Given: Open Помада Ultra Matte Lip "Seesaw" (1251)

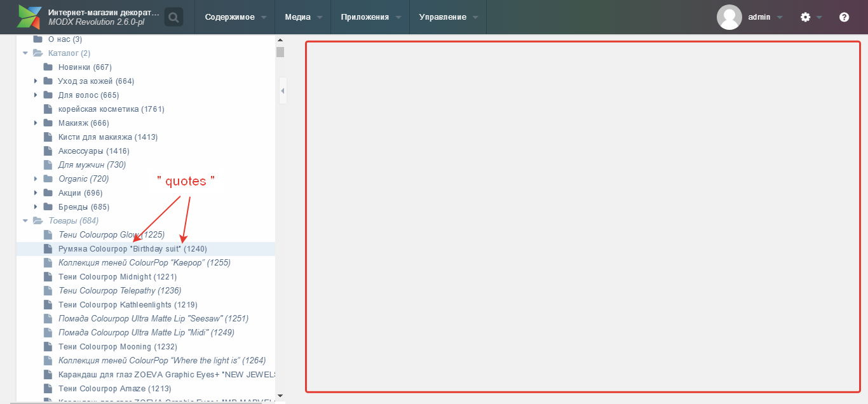Looking at the screenshot, I should tap(153, 318).
